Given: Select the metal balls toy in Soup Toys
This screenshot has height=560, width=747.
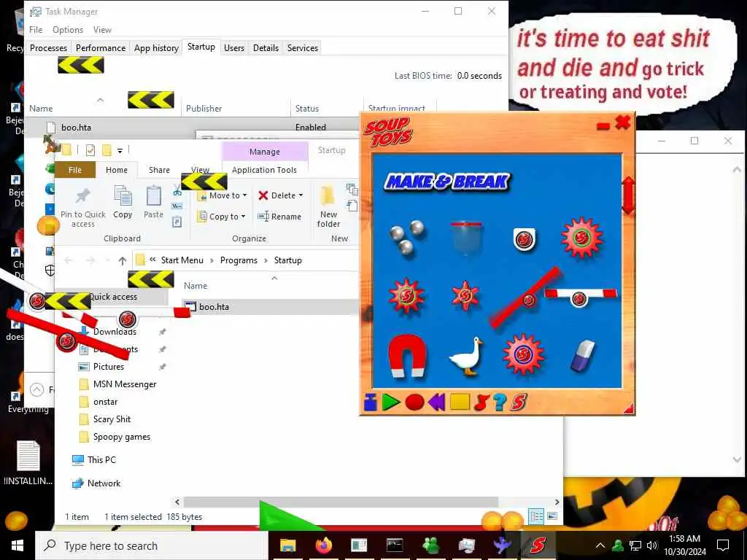Looking at the screenshot, I should pyautogui.click(x=406, y=238).
